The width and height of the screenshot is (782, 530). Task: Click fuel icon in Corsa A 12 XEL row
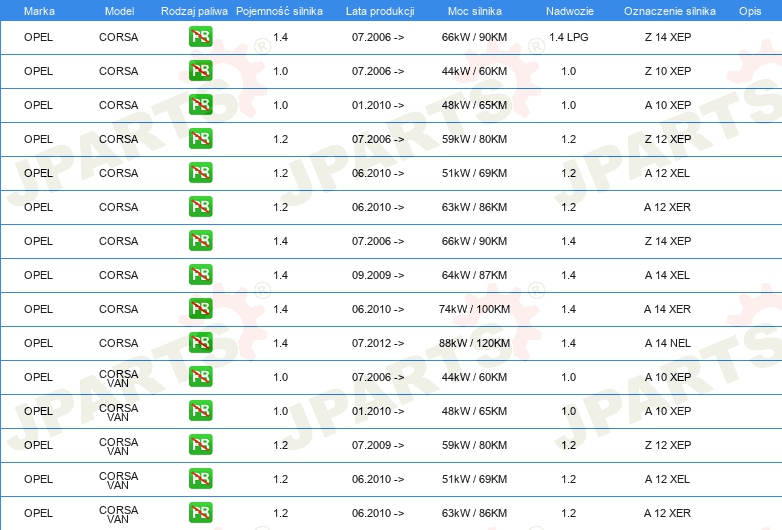point(201,173)
